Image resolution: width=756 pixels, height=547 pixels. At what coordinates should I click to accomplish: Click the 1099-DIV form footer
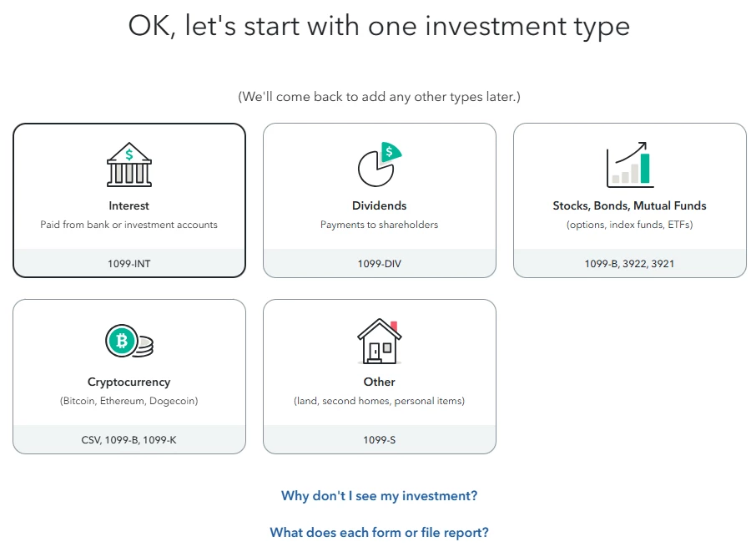380,263
